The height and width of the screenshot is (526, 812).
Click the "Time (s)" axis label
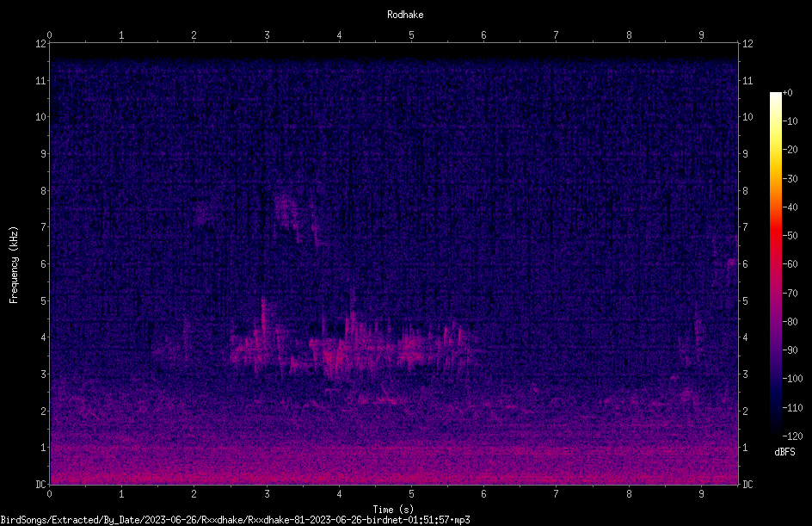(x=393, y=510)
